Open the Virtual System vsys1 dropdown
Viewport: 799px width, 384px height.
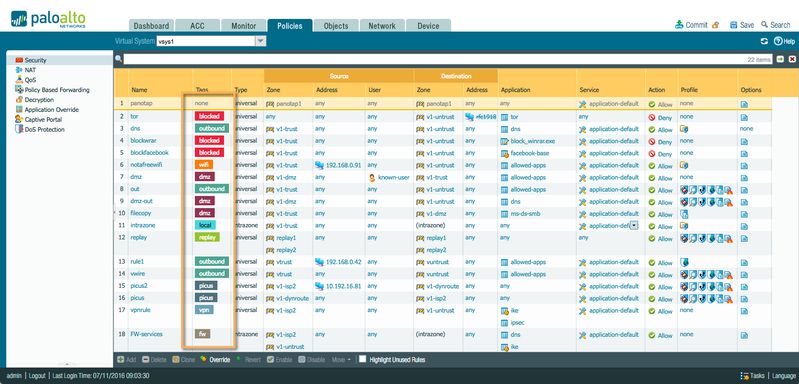click(260, 41)
